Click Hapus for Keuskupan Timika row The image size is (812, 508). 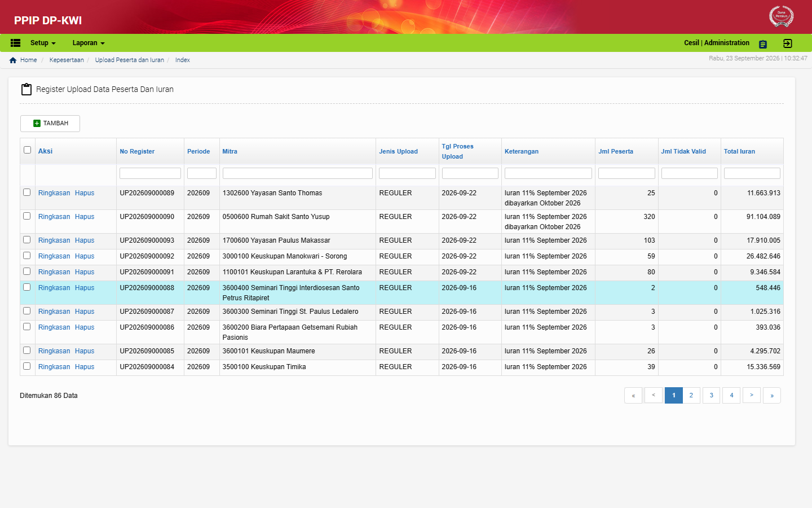[x=85, y=367]
